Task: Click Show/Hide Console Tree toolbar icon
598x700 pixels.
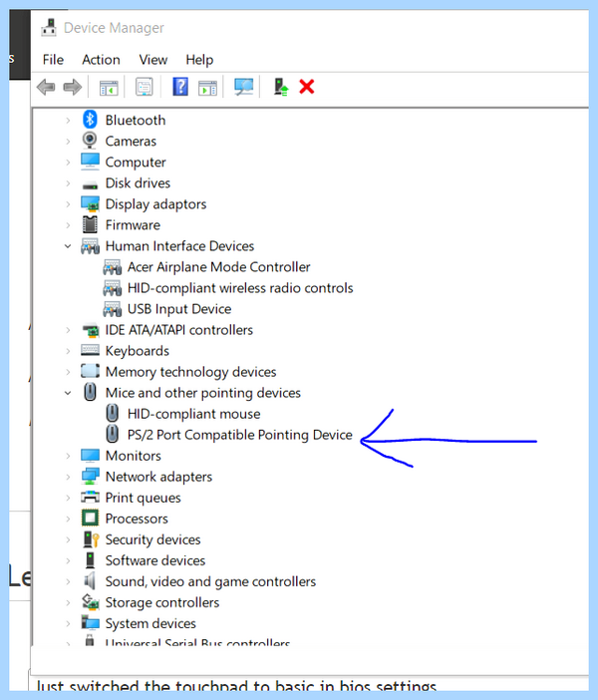Action: pyautogui.click(x=109, y=87)
